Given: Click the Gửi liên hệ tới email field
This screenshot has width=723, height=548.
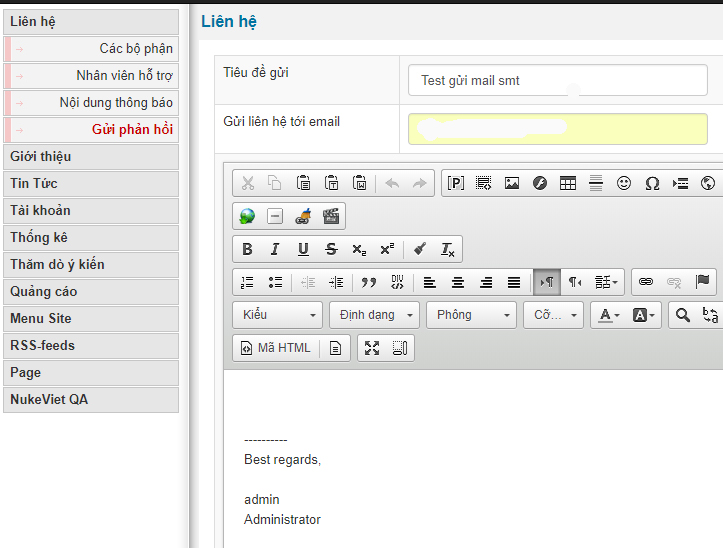Looking at the screenshot, I should tap(557, 129).
